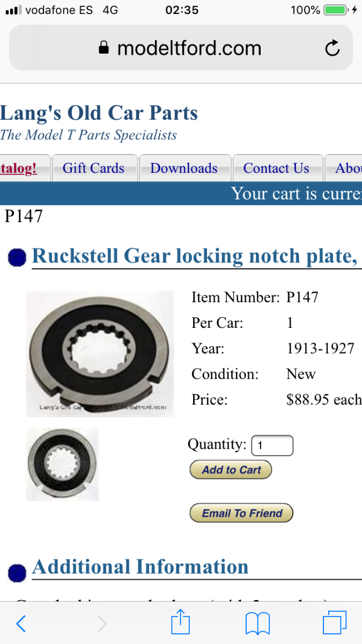Image resolution: width=362 pixels, height=644 pixels.
Task: Tap the modeltford.com address bar
Action: click(x=181, y=48)
